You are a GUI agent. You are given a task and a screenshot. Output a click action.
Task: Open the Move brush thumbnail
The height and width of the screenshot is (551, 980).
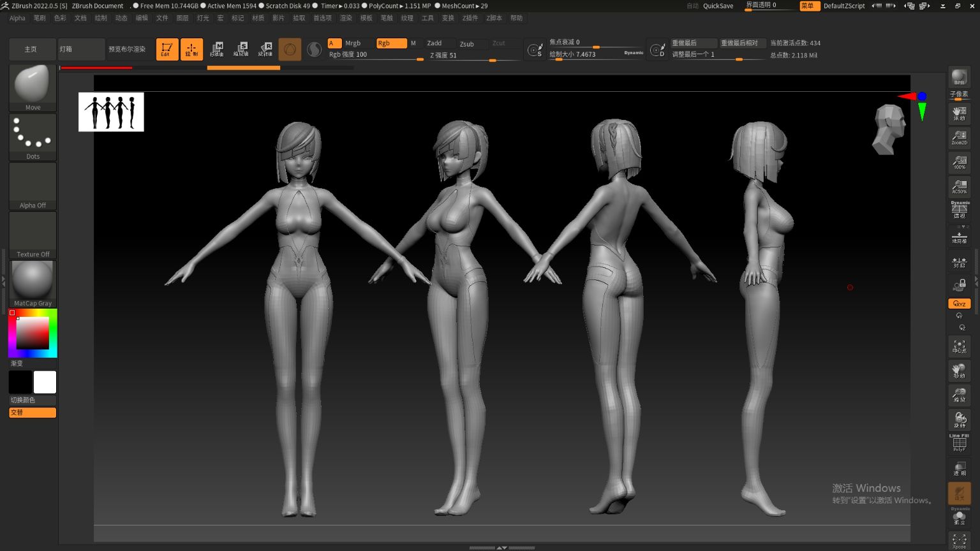pyautogui.click(x=33, y=87)
